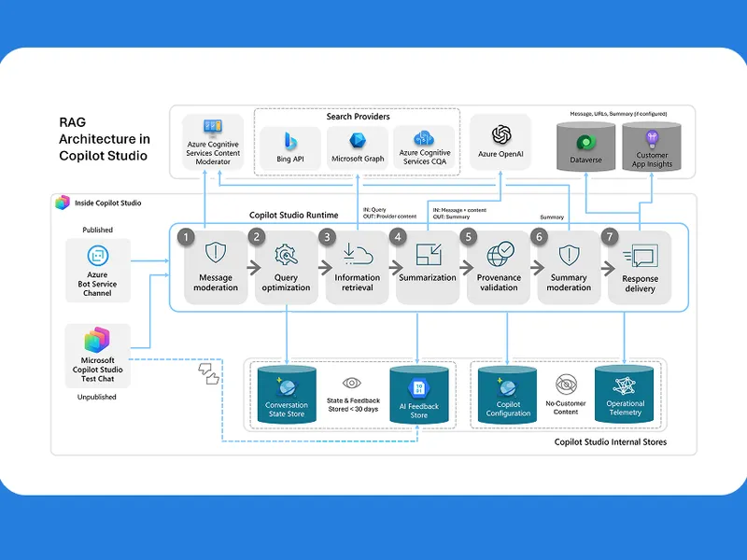Click the crossed-out eye No Customer Content icon
Image resolution: width=747 pixels, height=560 pixels.
tap(566, 385)
